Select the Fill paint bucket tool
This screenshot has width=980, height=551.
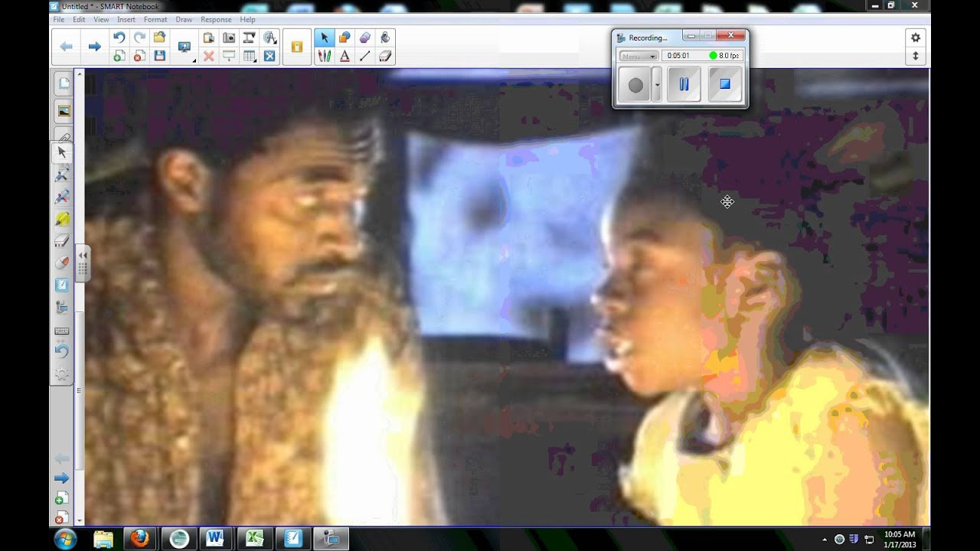[x=385, y=37]
